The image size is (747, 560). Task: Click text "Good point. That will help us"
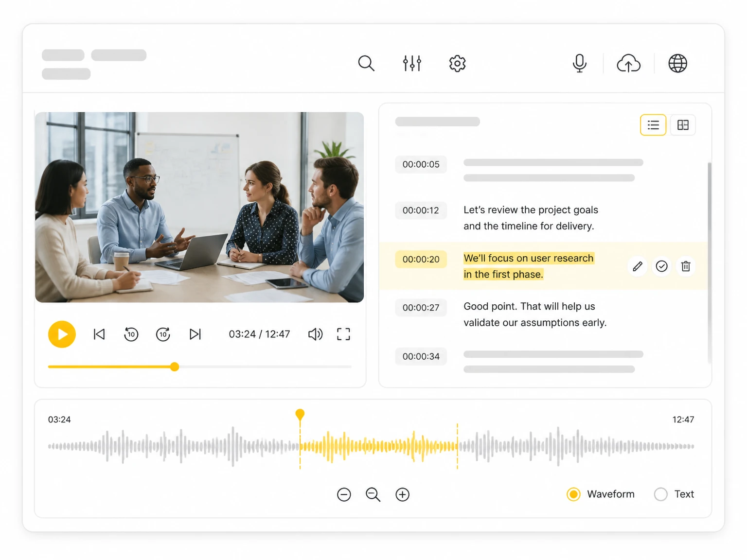529,307
